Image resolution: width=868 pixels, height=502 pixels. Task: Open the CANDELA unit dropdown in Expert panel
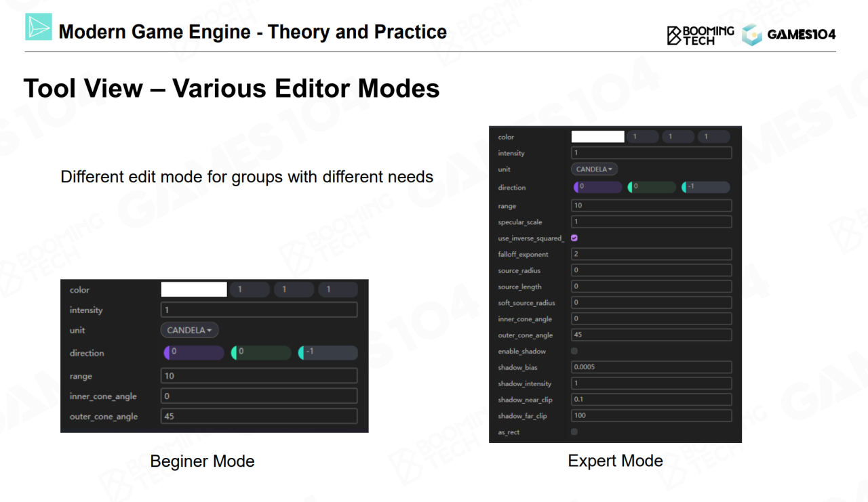click(x=594, y=169)
